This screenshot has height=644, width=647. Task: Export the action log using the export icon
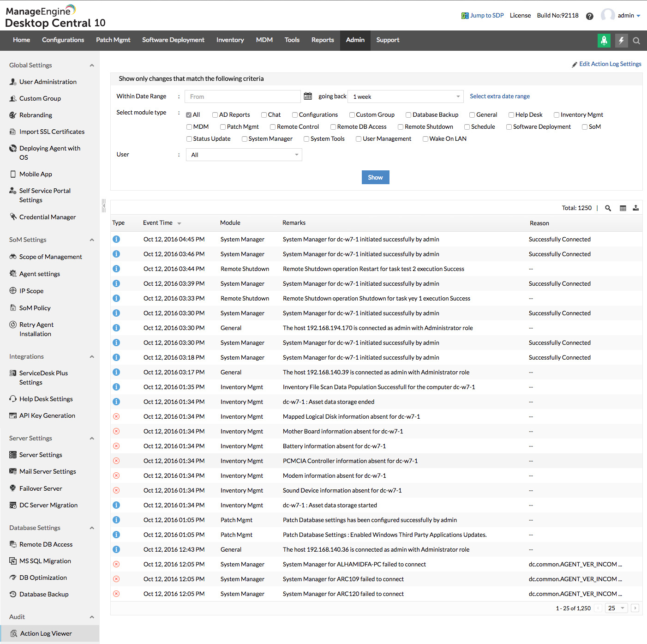click(x=636, y=208)
